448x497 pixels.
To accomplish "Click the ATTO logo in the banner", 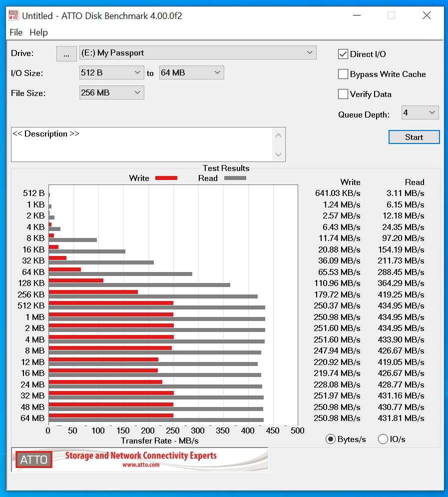I will coord(34,459).
